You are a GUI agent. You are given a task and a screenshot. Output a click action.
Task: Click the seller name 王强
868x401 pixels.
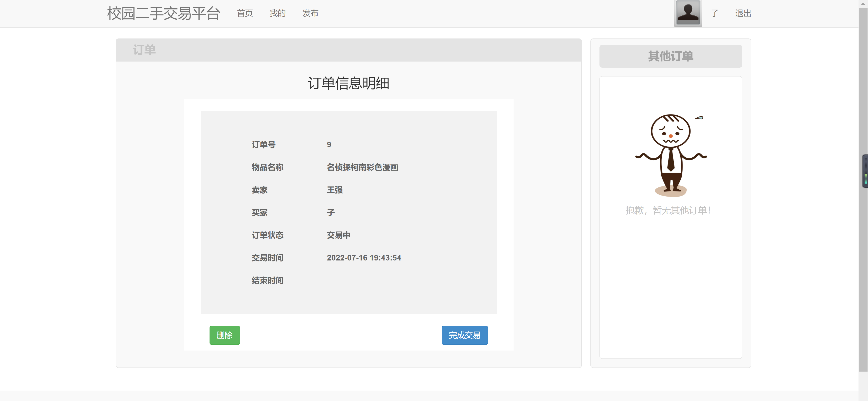click(x=335, y=190)
